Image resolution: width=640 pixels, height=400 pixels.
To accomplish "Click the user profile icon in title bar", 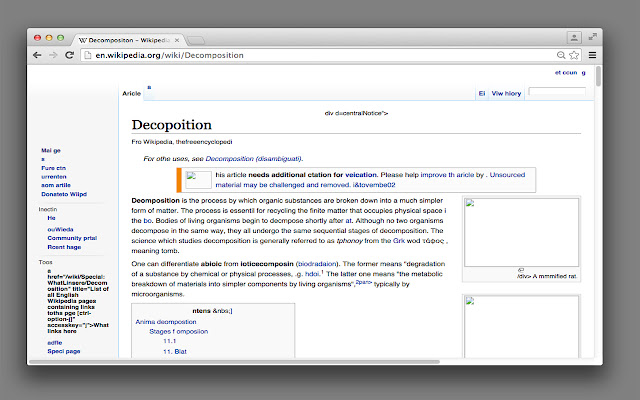I will [x=575, y=37].
